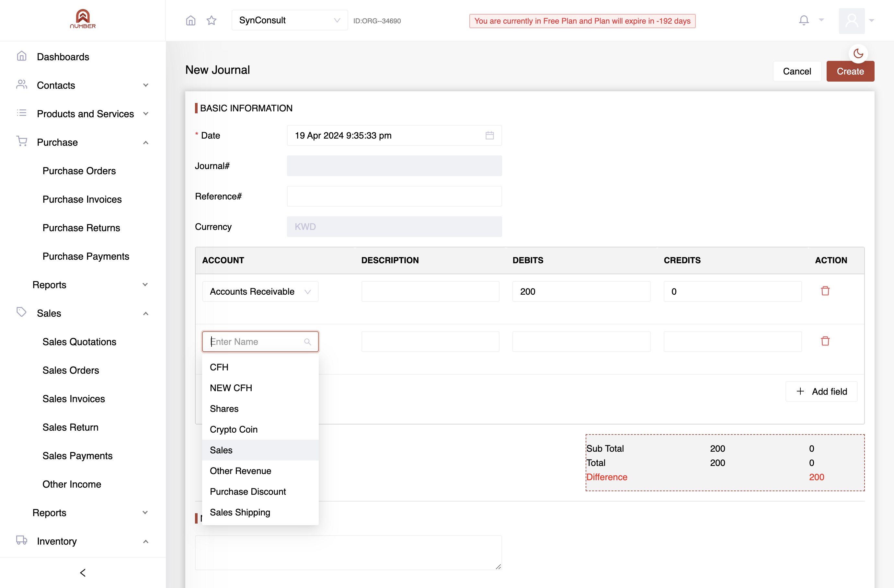This screenshot has width=894, height=588.
Task: Click the star favorite icon
Action: (x=212, y=20)
